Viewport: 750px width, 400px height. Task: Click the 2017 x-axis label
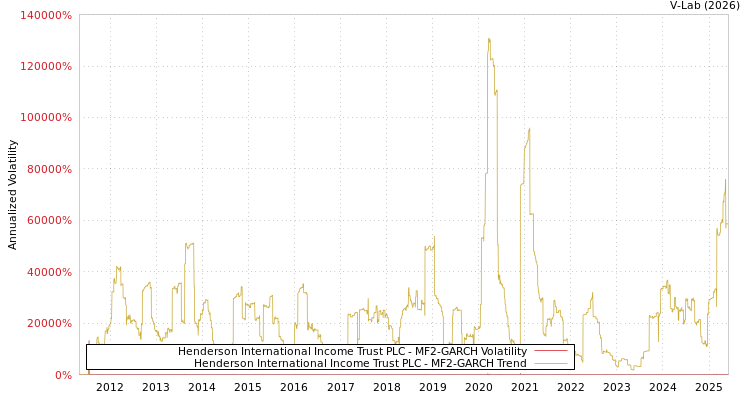tap(341, 387)
